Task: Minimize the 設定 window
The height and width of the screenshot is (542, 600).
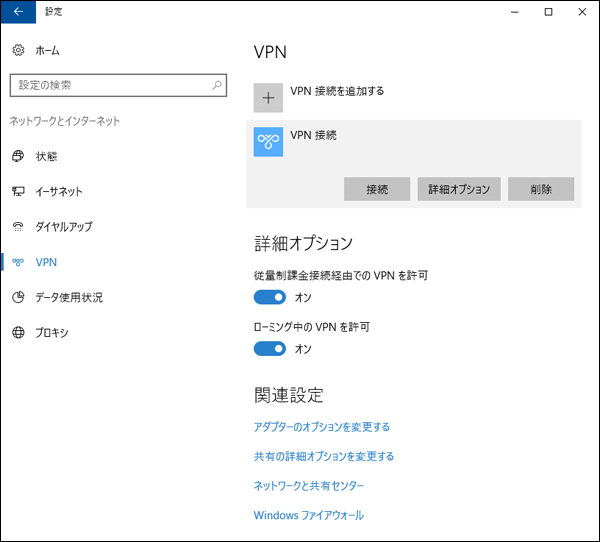Action: click(x=515, y=12)
